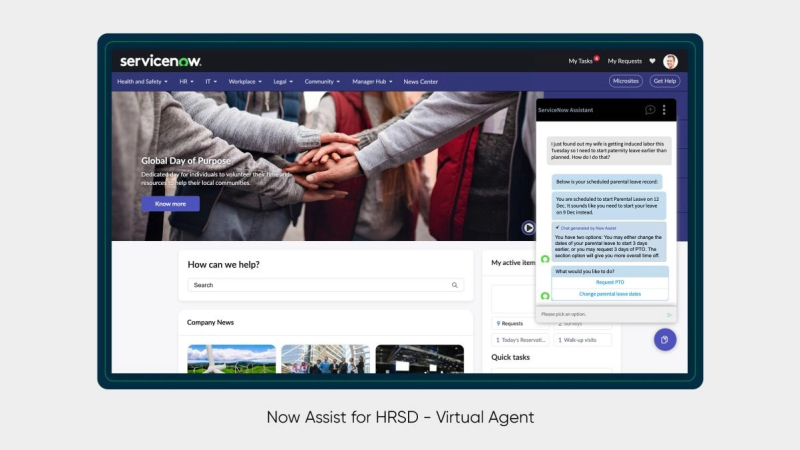This screenshot has height=450, width=800.
Task: Click the 'Below is your scheduled parental leave record' message
Action: coord(607,182)
